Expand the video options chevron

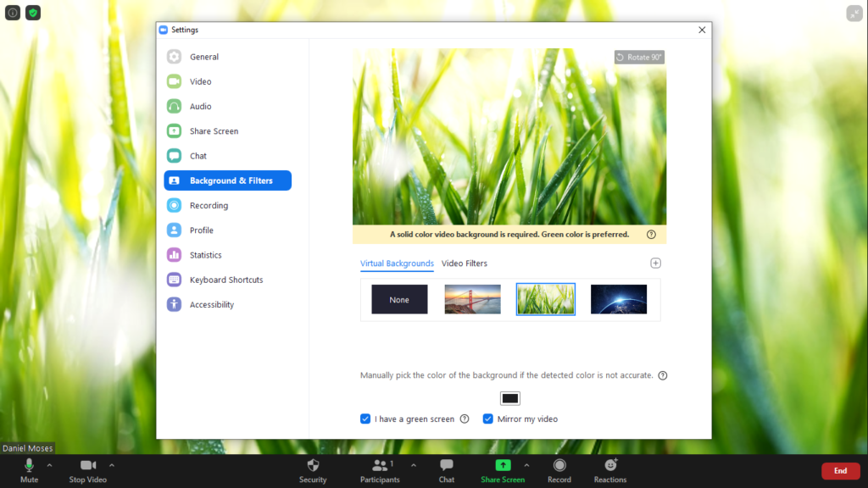111,465
